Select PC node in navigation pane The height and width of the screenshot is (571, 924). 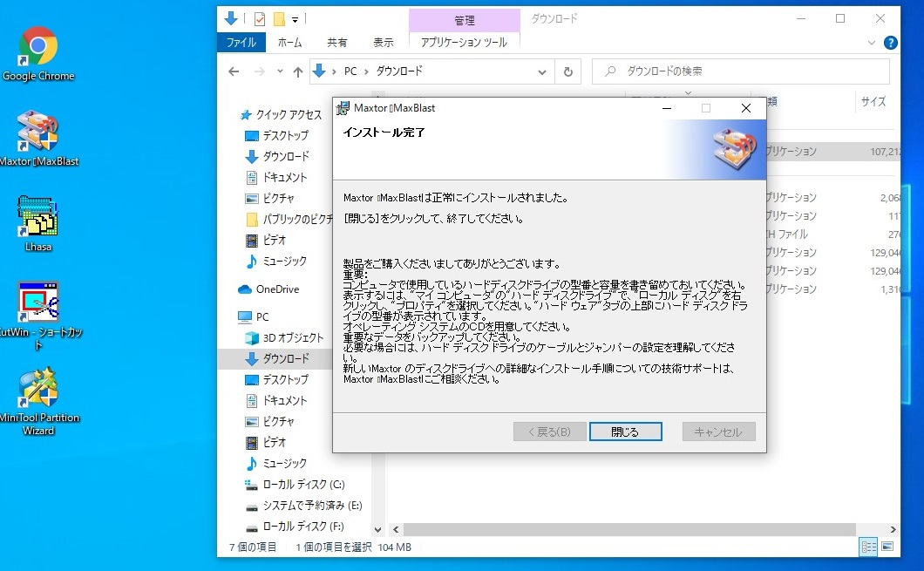tap(254, 317)
